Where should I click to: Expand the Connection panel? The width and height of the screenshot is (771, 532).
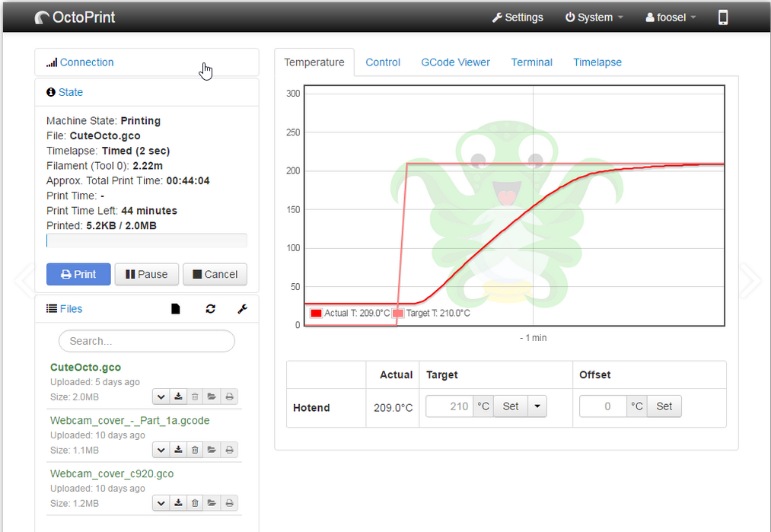click(87, 62)
